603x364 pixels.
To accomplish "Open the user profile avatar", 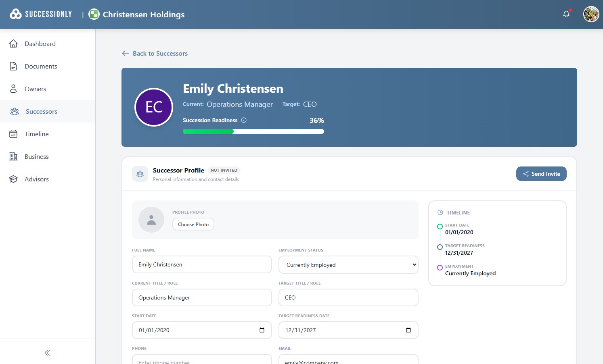I will pos(591,14).
